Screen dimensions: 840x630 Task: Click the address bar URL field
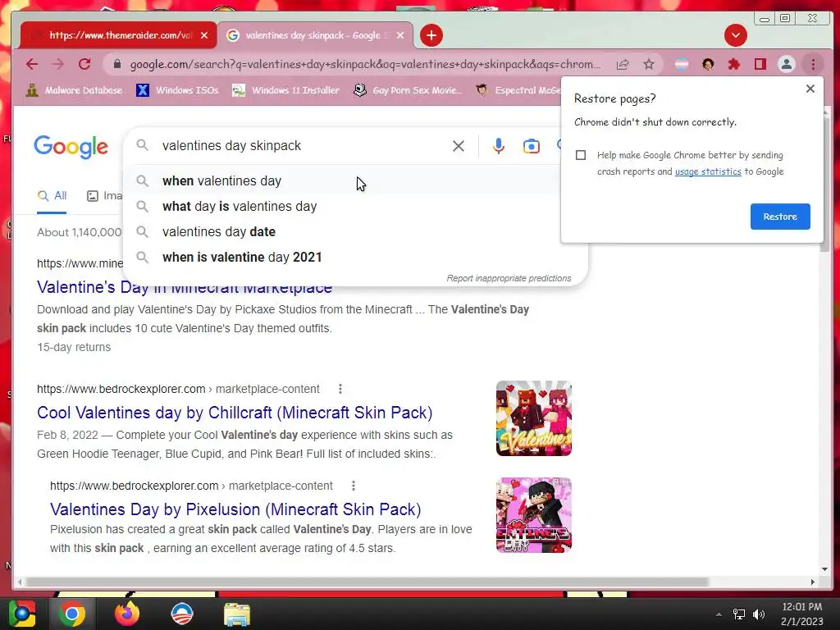tap(364, 64)
